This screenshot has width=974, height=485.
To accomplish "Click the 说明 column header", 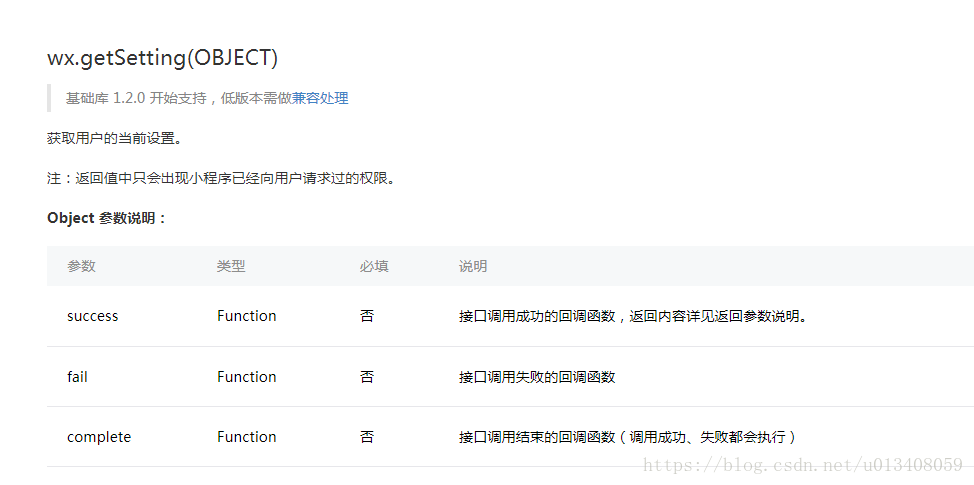I will click(x=473, y=266).
